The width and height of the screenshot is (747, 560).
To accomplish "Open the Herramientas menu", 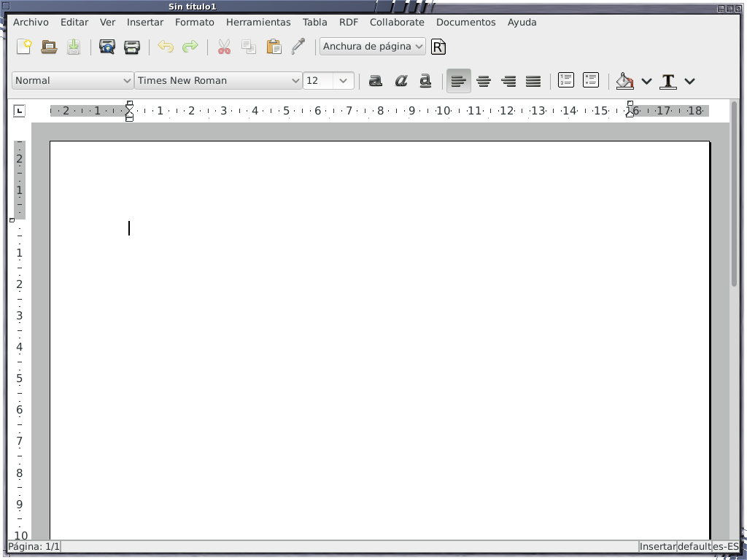I will click(x=258, y=23).
